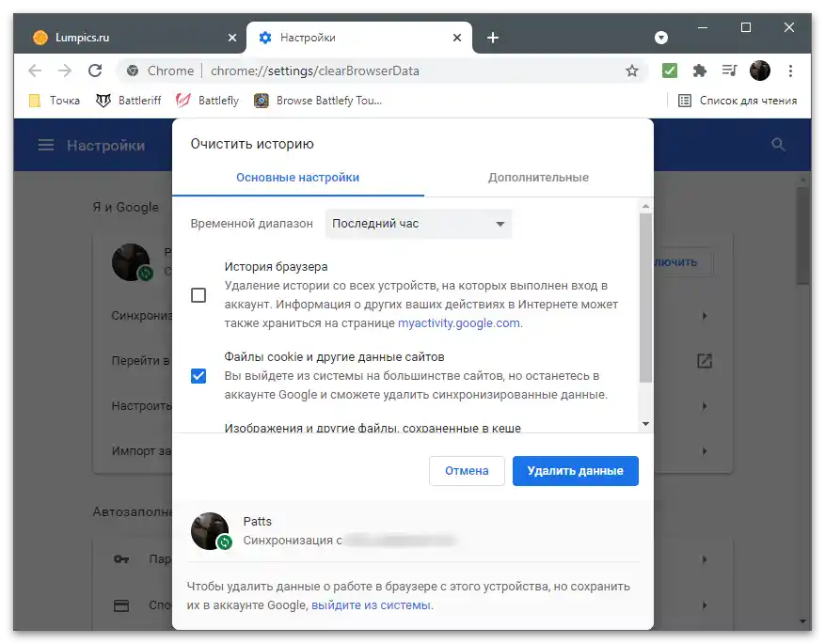Click the settings search magnifier
Image resolution: width=825 pixels, height=644 pixels.
tap(778, 145)
